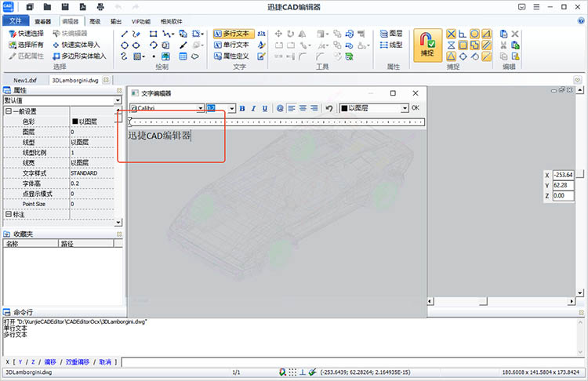Click the 选择所有 select all tool
The height and width of the screenshot is (381, 588).
click(x=26, y=45)
